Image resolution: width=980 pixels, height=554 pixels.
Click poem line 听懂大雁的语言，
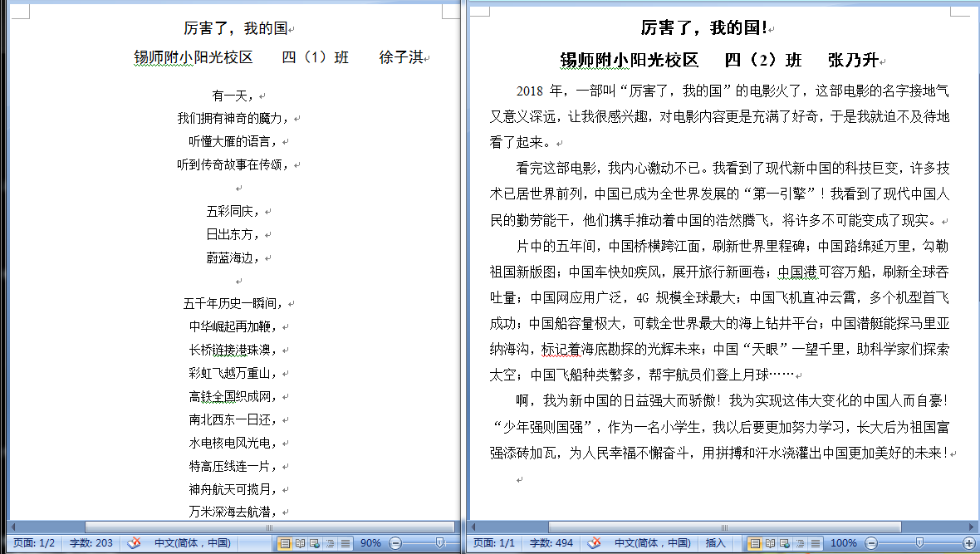click(x=233, y=141)
